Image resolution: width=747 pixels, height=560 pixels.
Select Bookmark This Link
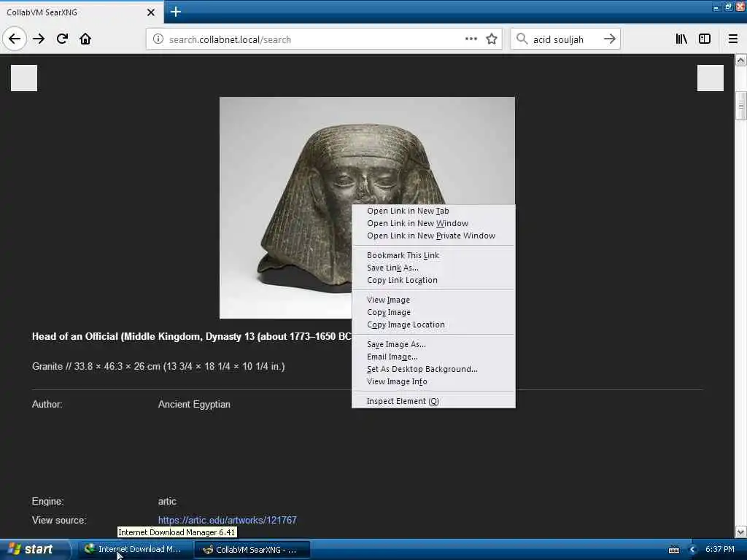click(433, 255)
